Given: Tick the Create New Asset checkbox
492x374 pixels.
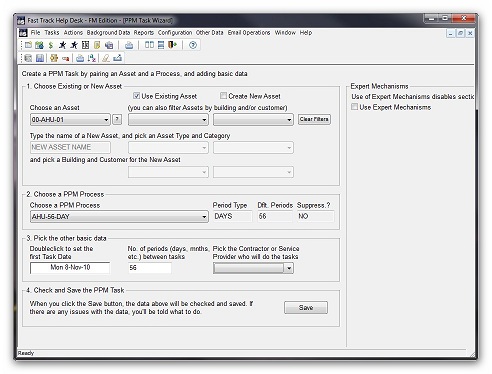Looking at the screenshot, I should 223,96.
